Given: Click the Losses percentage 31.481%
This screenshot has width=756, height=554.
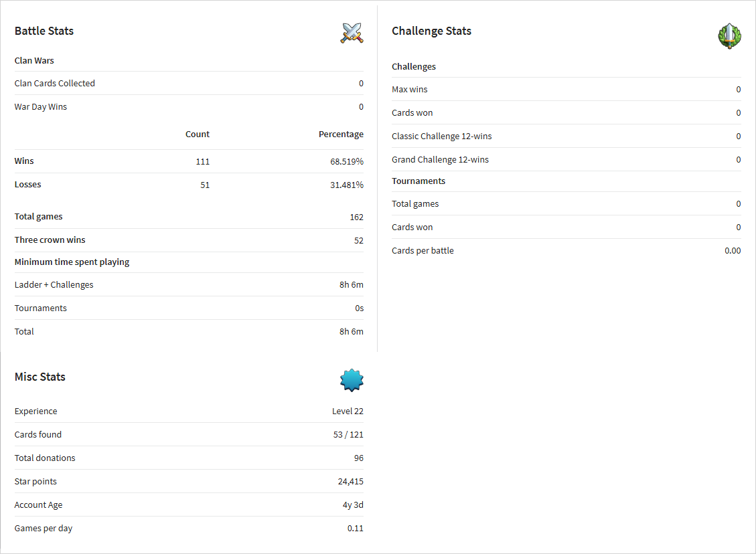Looking at the screenshot, I should [x=347, y=185].
